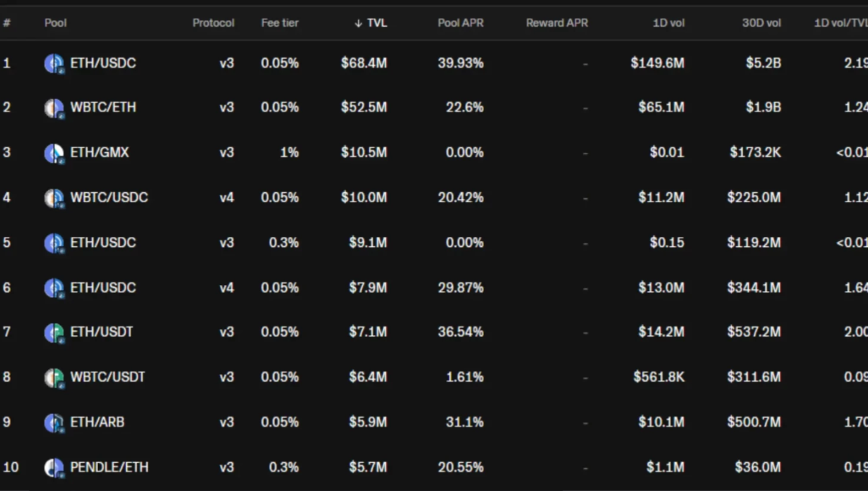
Task: Click the WBTC/USDT token pair icon
Action: pyautogui.click(x=54, y=378)
